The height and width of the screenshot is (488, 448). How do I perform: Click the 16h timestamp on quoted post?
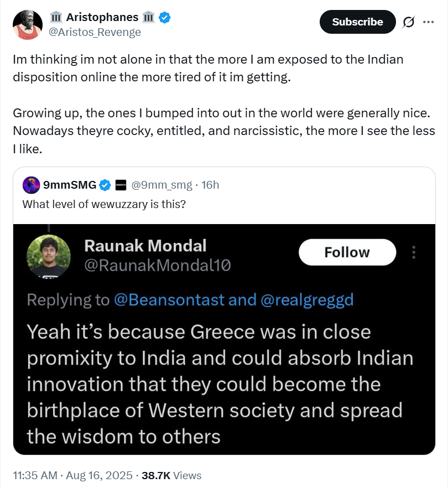pyautogui.click(x=210, y=185)
